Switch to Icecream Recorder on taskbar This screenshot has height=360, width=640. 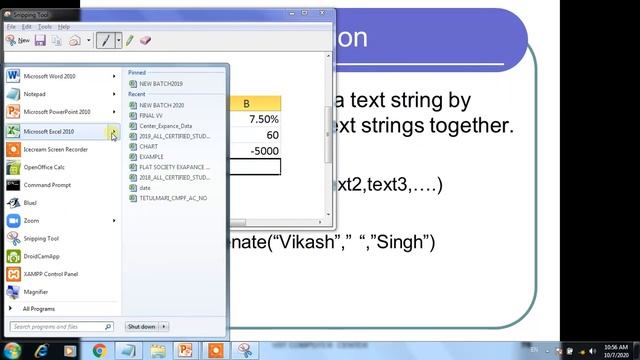click(x=216, y=350)
